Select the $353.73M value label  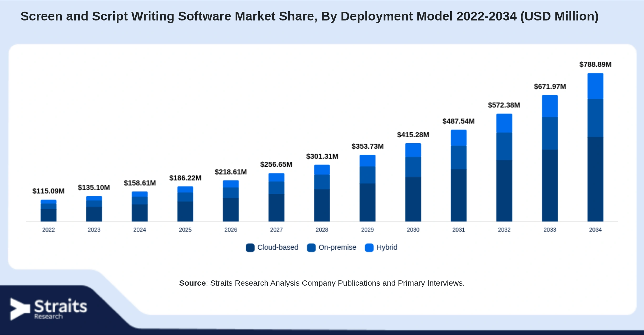(367, 146)
